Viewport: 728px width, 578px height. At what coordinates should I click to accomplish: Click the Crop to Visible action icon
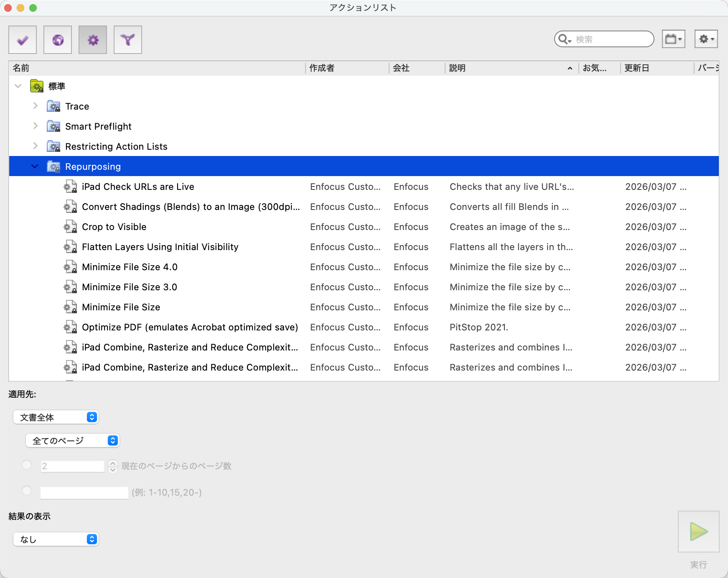[70, 227]
